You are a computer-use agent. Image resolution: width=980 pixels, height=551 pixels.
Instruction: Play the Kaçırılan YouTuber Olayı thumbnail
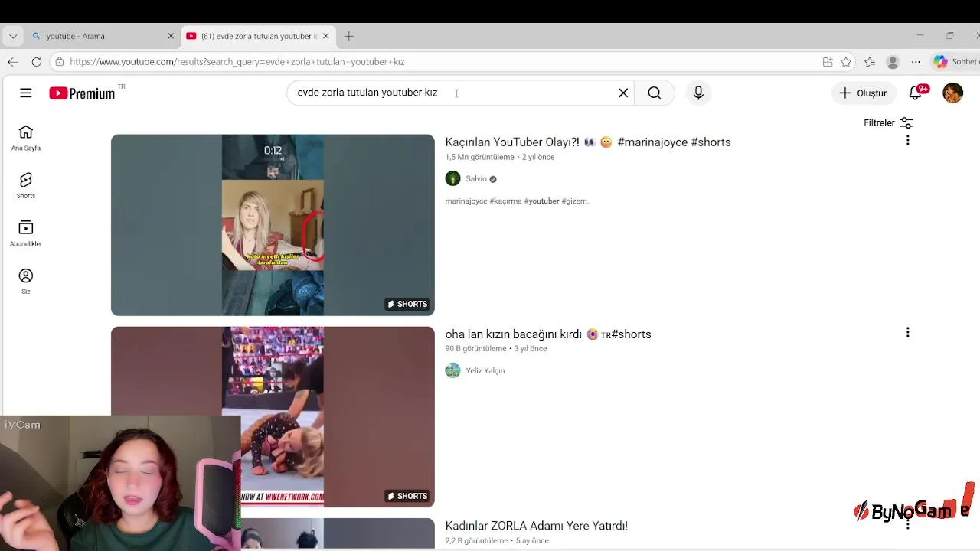273,225
